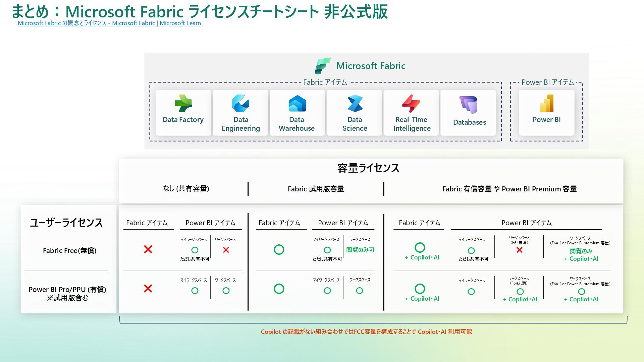Click the Data Science icon

coord(355,103)
